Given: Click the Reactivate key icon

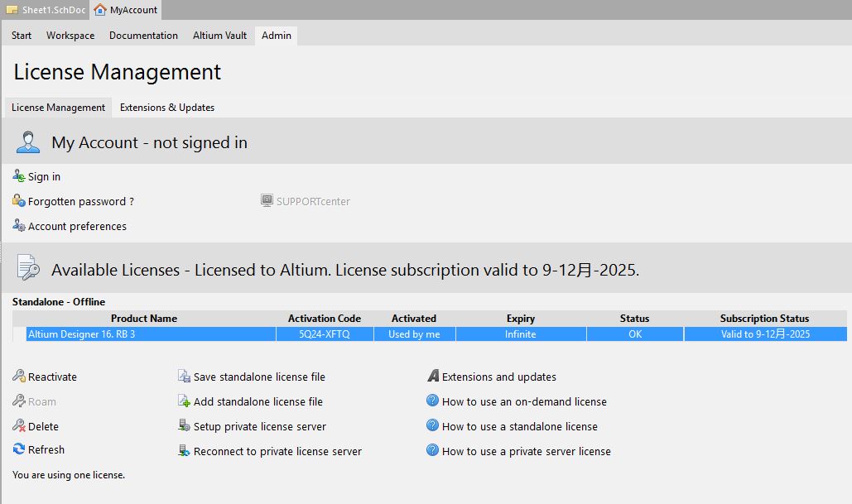Looking at the screenshot, I should (x=18, y=376).
